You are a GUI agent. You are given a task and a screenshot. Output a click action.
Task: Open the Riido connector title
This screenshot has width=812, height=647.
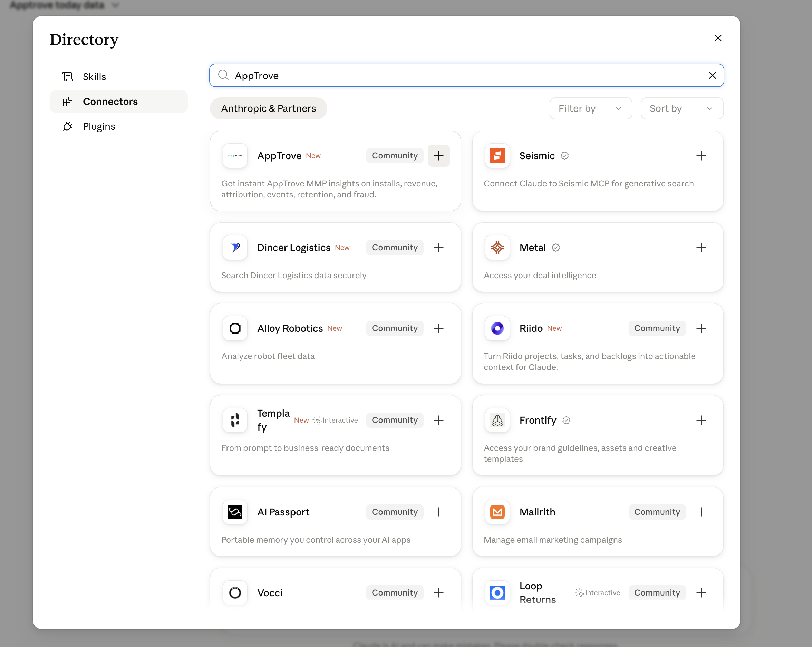point(531,328)
